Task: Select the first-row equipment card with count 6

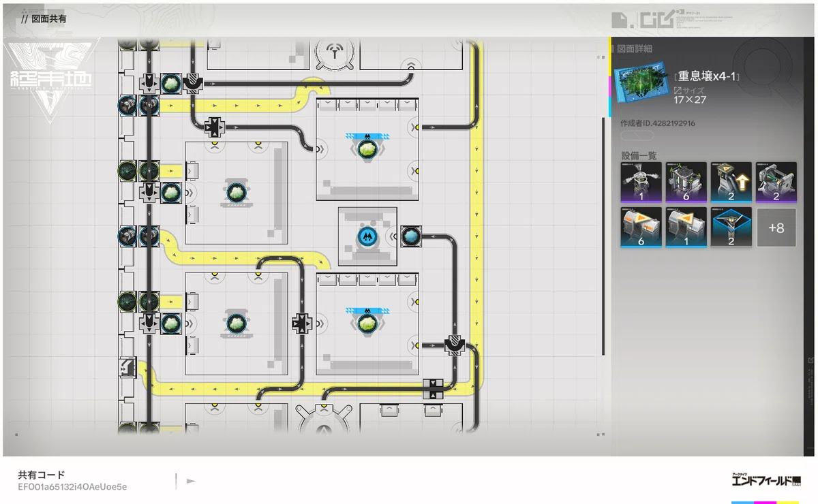Action: click(x=686, y=183)
